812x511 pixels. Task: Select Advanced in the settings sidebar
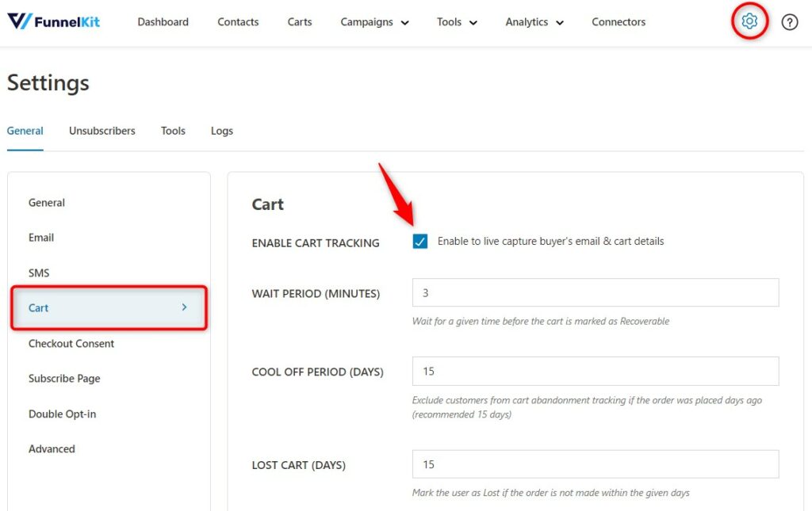coord(52,449)
